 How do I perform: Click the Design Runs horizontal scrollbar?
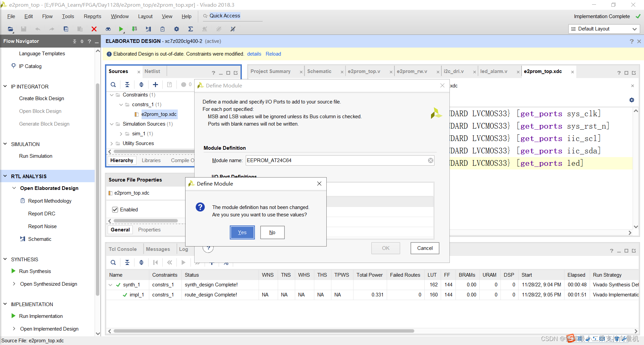(264, 331)
